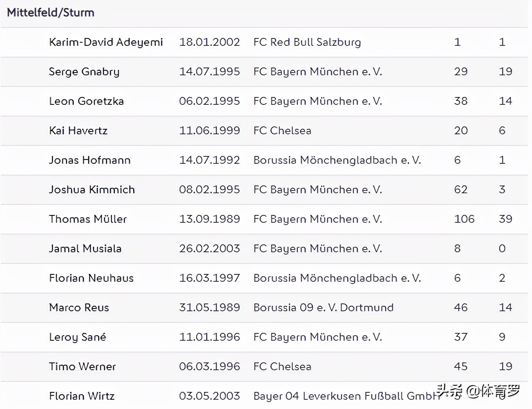This screenshot has width=532, height=409.
Task: Select the Serge Gnabry name
Action: [x=84, y=72]
